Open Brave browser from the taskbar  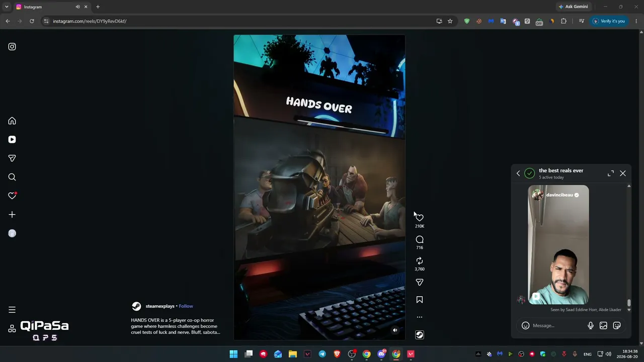pos(337,354)
